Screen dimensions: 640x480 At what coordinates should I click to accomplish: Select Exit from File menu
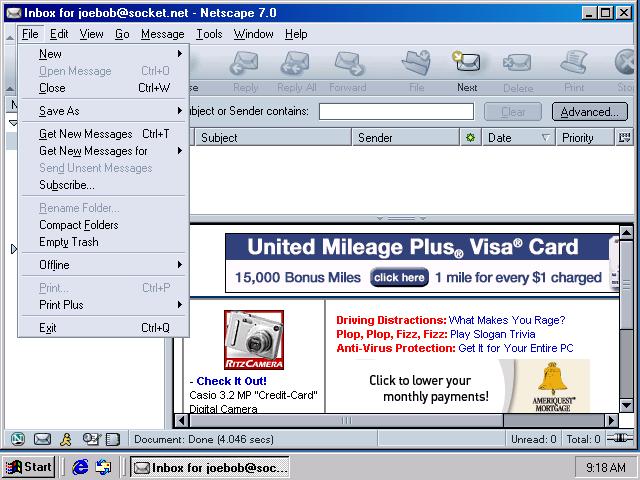click(104, 328)
